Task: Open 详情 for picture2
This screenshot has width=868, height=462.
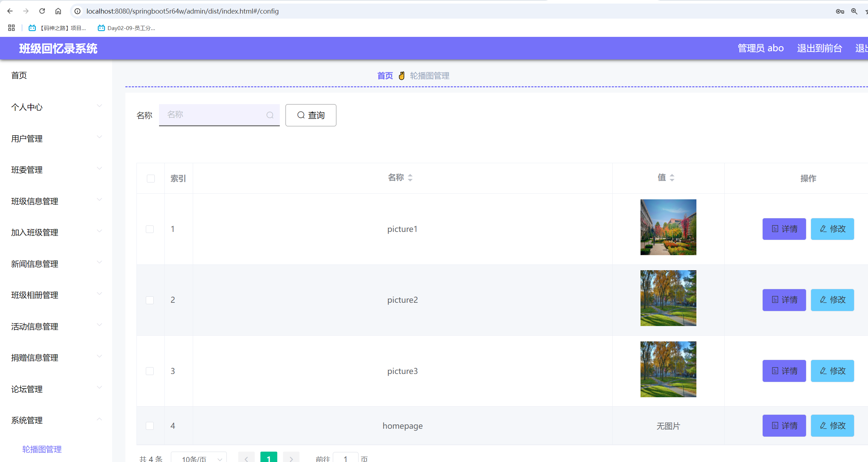Action: pos(784,300)
